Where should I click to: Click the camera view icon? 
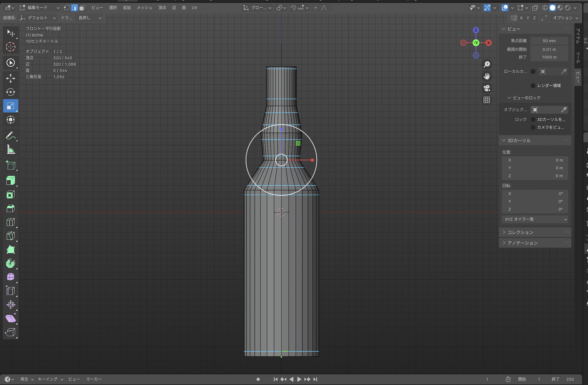(x=487, y=88)
